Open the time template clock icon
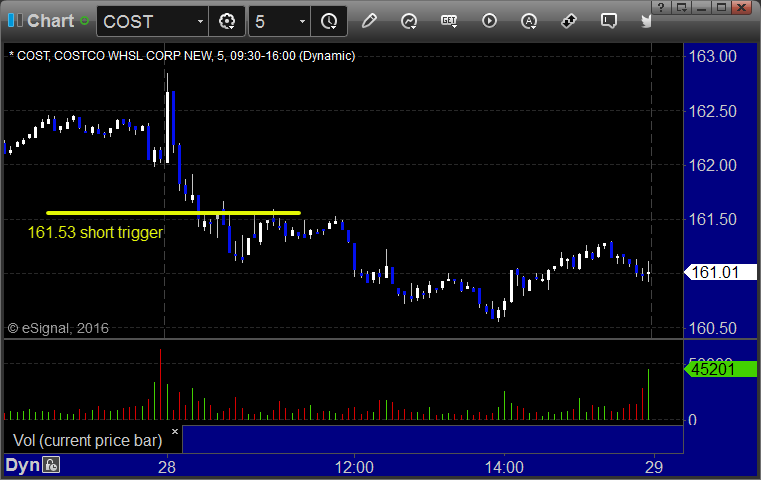This screenshot has height=480, width=761. (329, 21)
